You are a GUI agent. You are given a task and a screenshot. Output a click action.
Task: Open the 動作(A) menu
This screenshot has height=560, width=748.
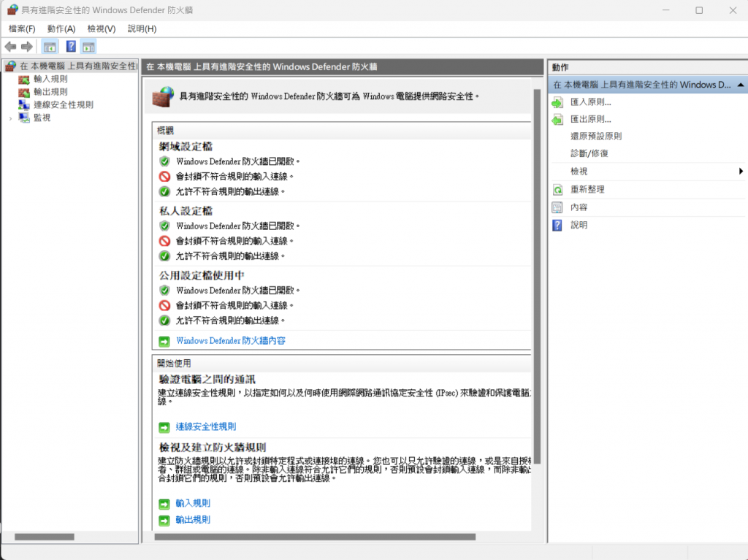tap(61, 29)
